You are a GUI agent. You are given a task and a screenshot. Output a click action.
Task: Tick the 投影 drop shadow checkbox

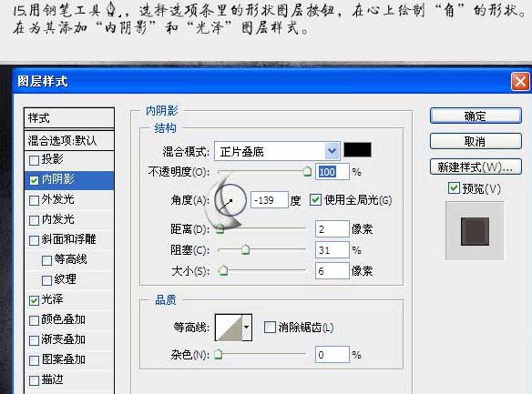(x=34, y=160)
